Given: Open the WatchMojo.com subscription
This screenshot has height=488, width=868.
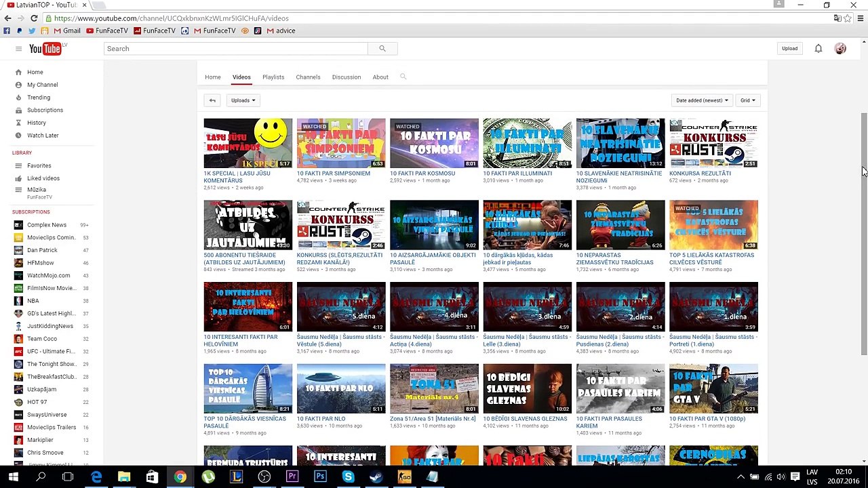Looking at the screenshot, I should click(x=48, y=276).
